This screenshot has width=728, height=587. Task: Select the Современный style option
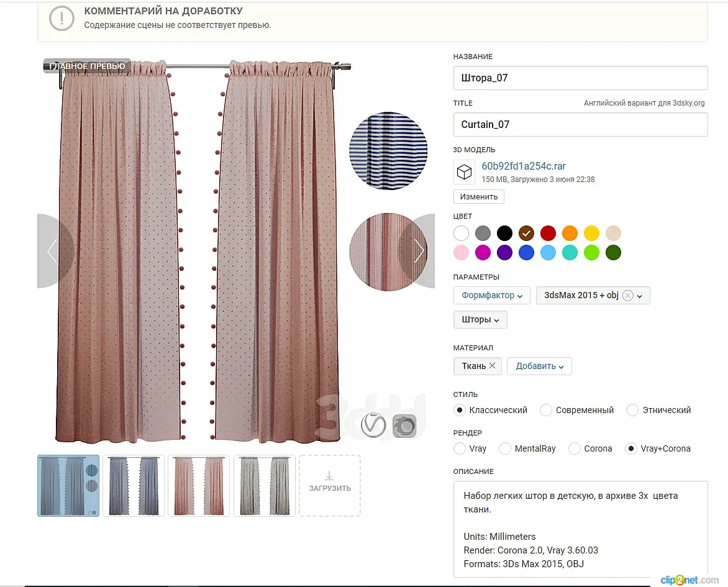(x=577, y=410)
